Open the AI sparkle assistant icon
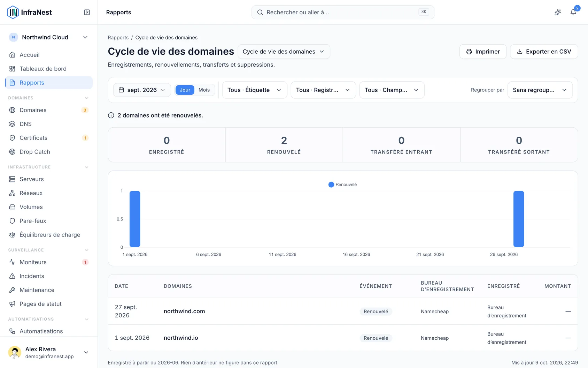The image size is (588, 368). point(558,12)
